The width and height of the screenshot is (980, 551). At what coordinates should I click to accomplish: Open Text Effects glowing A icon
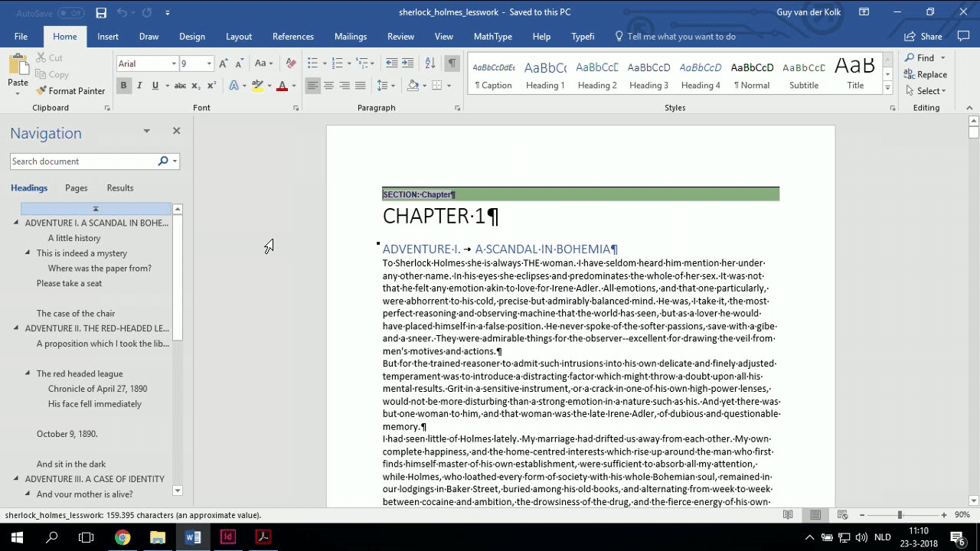click(234, 86)
